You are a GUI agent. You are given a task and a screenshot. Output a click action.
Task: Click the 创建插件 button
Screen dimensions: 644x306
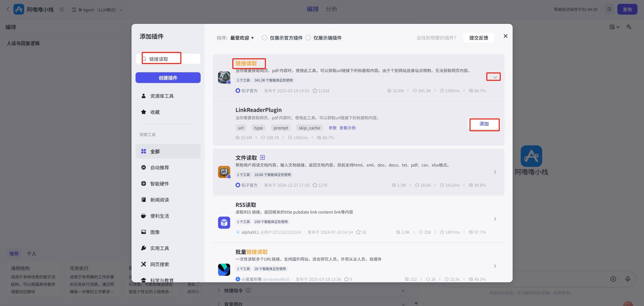(x=168, y=78)
